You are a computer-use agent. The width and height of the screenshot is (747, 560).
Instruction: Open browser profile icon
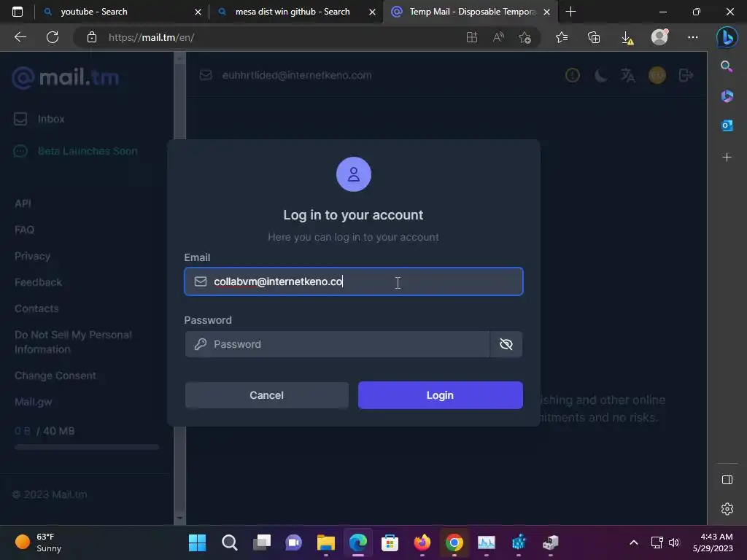click(x=659, y=37)
